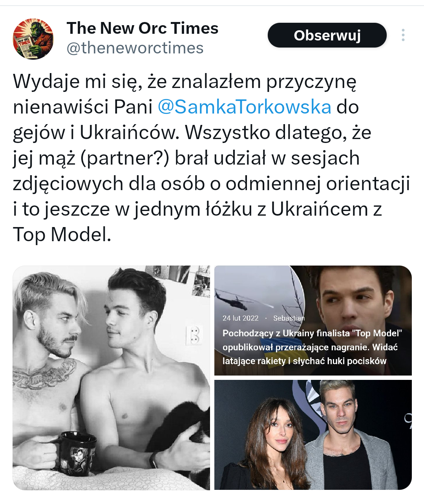Viewport: 424px width, 504px height.
Task: Click display name The New Orc Times
Action: pyautogui.click(x=143, y=28)
